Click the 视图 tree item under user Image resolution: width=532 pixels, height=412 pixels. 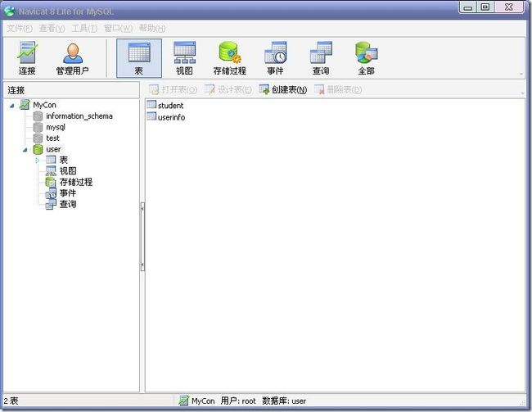pos(68,171)
